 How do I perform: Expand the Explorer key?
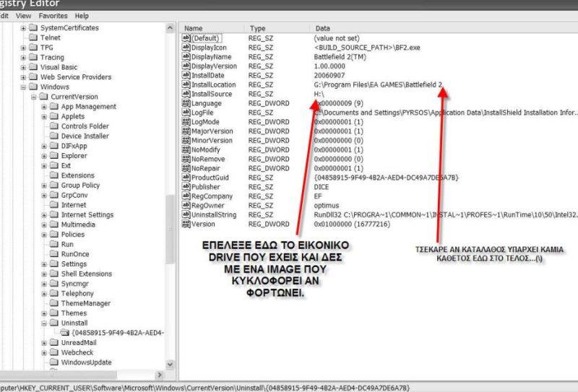[44, 156]
